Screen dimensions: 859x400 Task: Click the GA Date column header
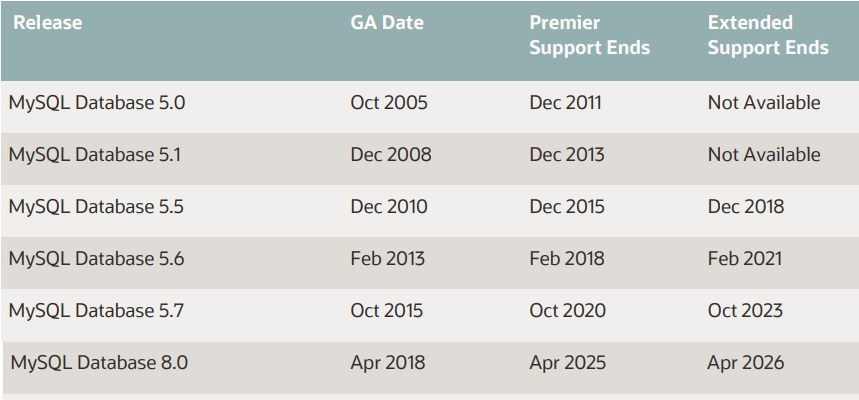click(387, 22)
